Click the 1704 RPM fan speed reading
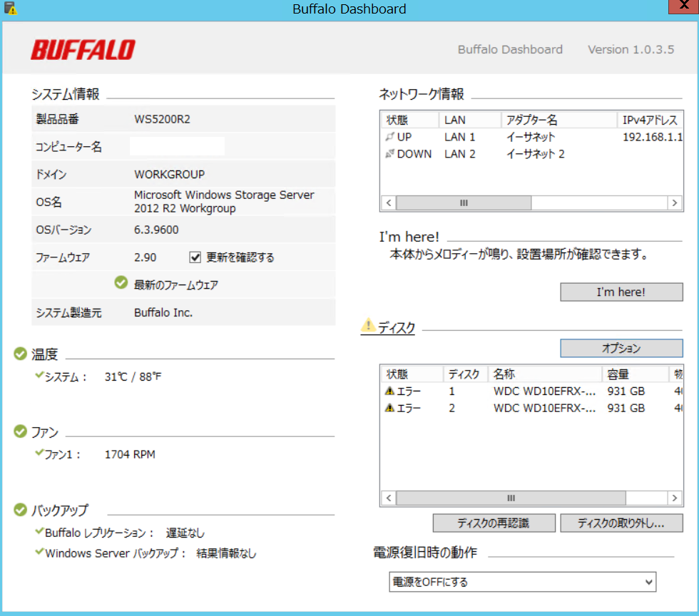699x616 pixels. click(x=130, y=454)
